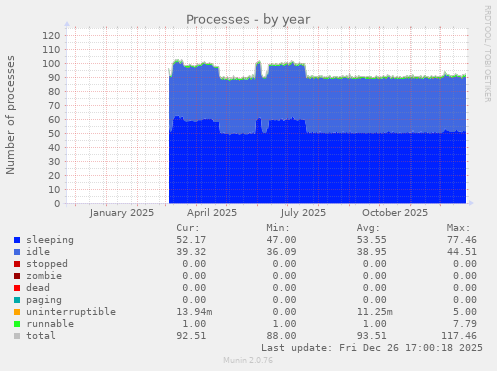Click the sleeping legend color swatch
This screenshot has height=371, width=497.
pos(17,240)
